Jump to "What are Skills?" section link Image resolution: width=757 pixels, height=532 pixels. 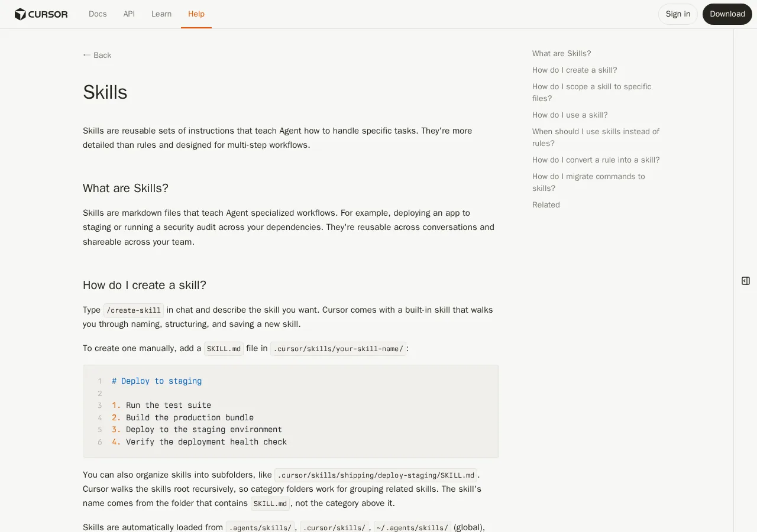click(x=561, y=53)
